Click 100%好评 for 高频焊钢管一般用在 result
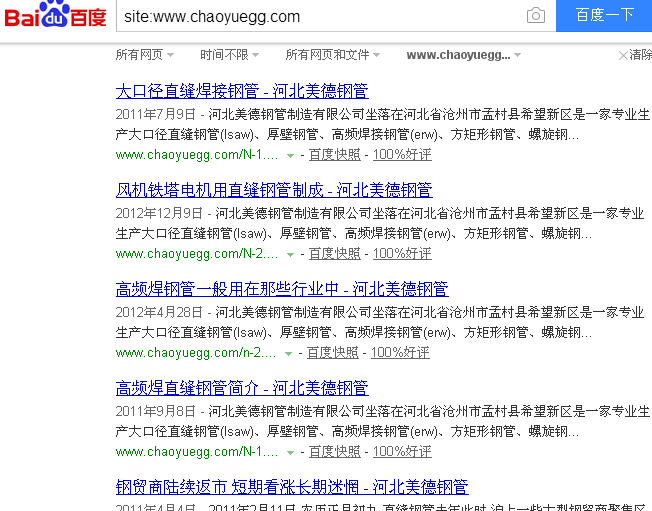 [x=400, y=353]
